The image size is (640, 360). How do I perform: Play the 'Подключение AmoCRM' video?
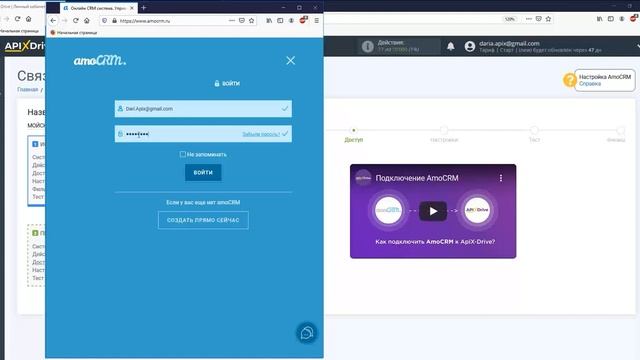pos(433,211)
